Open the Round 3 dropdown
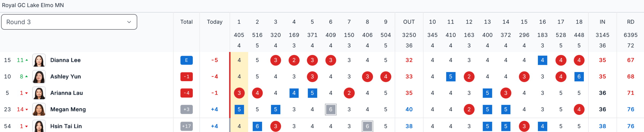The height and width of the screenshot is (132, 644). (x=69, y=22)
